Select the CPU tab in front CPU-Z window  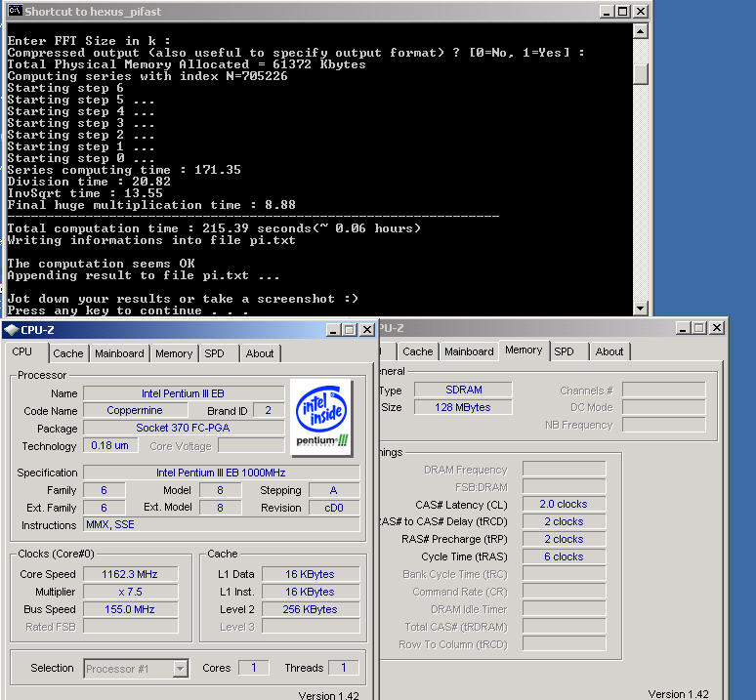(x=21, y=352)
